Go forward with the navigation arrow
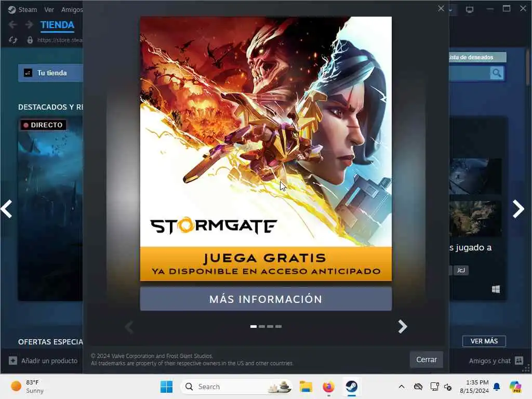This screenshot has width=532, height=399. click(x=29, y=25)
